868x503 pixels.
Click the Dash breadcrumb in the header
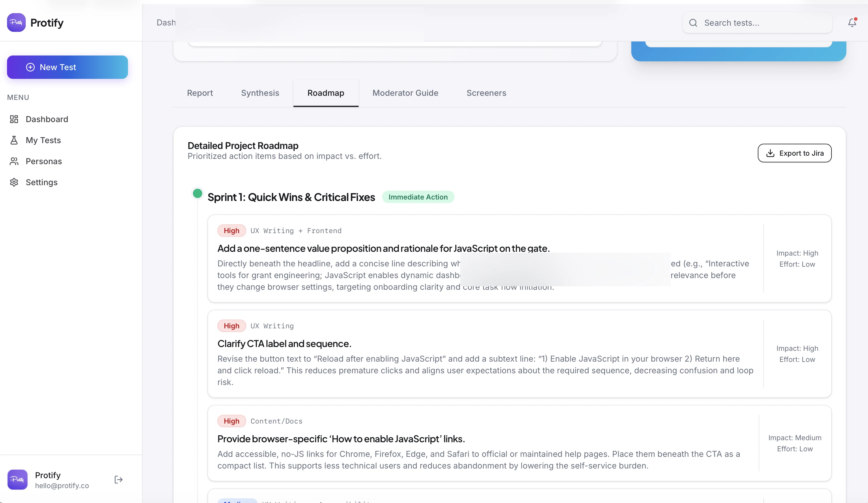pyautogui.click(x=166, y=23)
